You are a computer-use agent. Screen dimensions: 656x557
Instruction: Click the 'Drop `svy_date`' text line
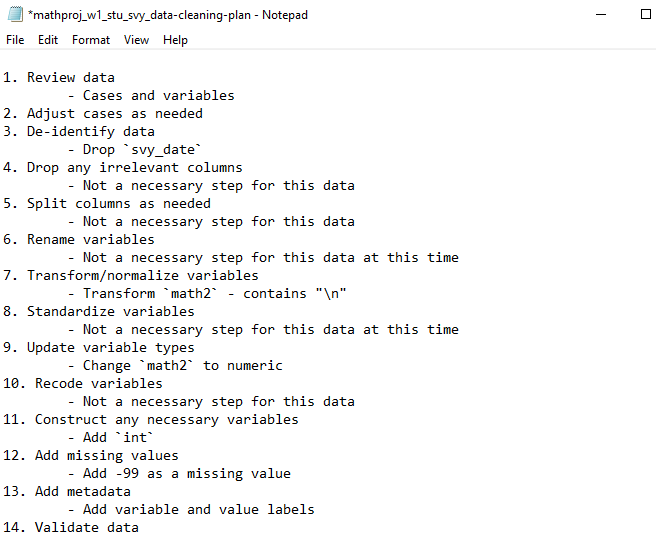[x=135, y=149]
